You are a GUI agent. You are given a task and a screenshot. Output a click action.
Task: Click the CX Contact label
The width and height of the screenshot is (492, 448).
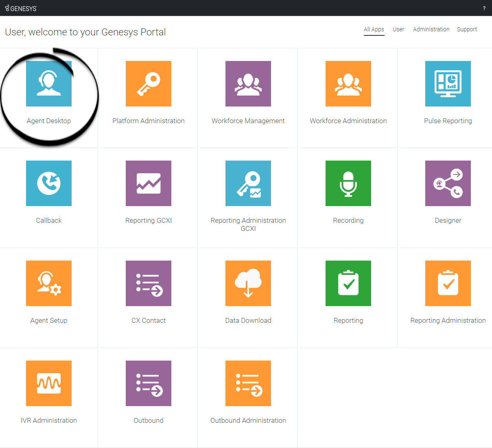coord(149,320)
